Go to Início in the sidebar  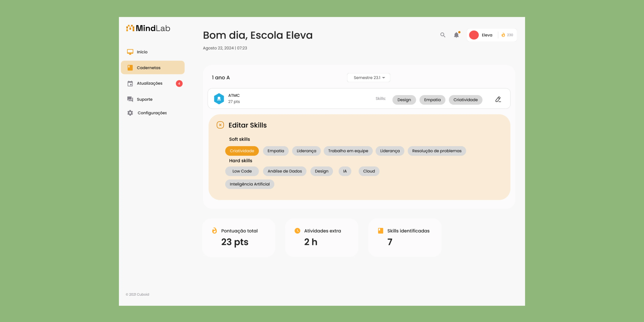[142, 52]
